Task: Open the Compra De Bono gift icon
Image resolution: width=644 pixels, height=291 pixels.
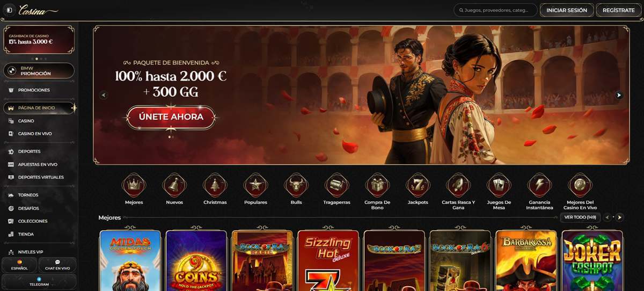Action: [377, 185]
